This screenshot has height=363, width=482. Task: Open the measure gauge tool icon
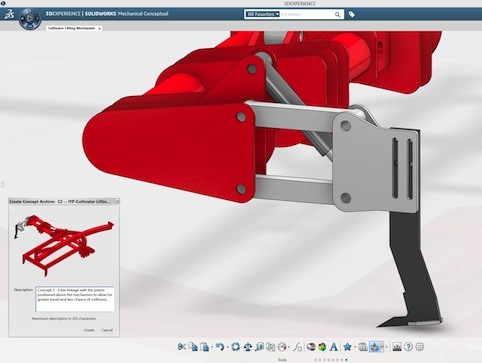[282, 347]
